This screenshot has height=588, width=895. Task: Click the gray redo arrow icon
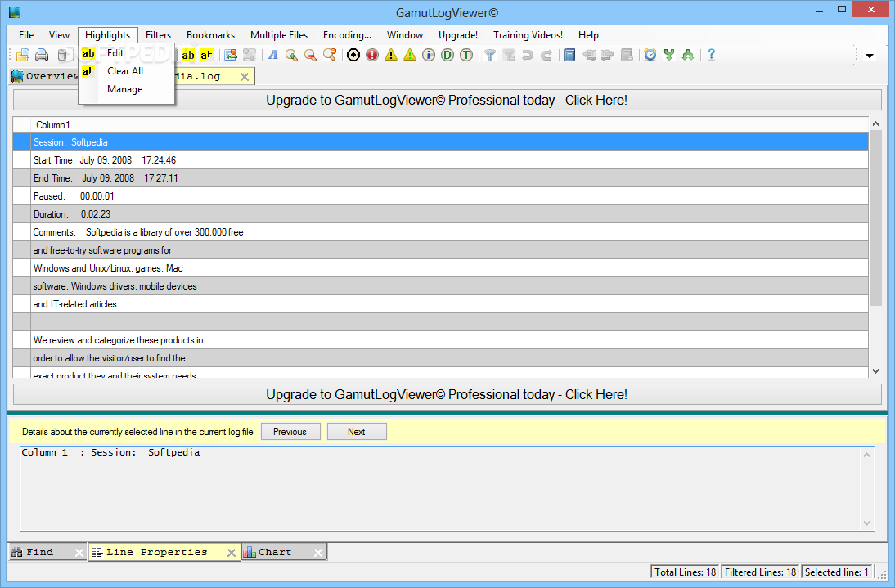pyautogui.click(x=546, y=55)
